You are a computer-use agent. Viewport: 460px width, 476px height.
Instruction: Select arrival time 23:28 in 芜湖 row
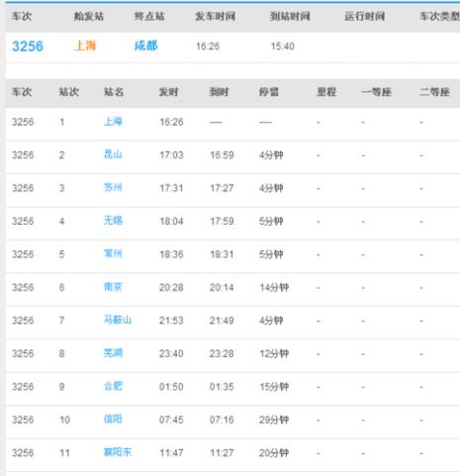pyautogui.click(x=222, y=353)
